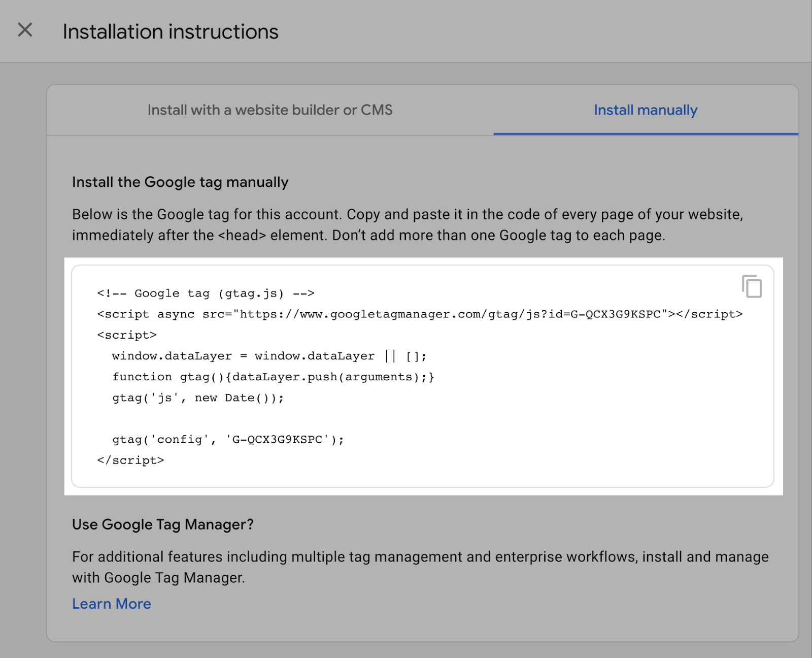Click the 'function gtag(){dataLayer.push(arguments);}' line

tap(274, 377)
